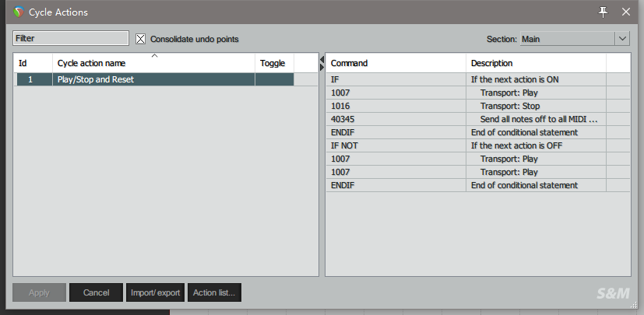Open the Section dropdown arrow
Image resolution: width=644 pixels, height=315 pixels.
[622, 39]
